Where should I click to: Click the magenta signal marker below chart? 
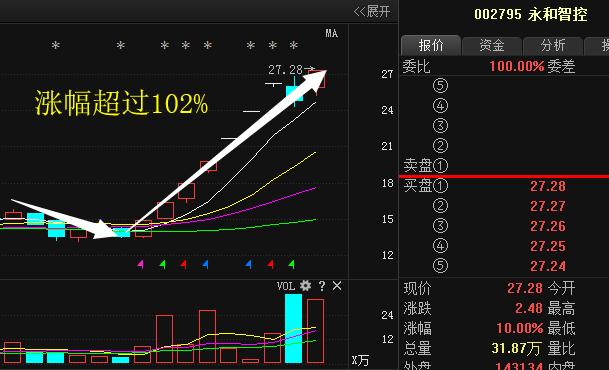pyautogui.click(x=141, y=264)
